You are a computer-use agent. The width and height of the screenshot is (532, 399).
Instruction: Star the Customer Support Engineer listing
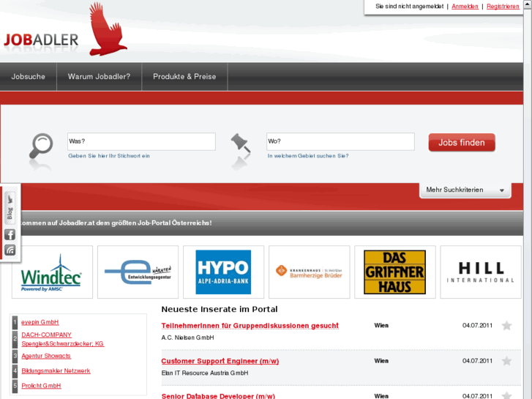(506, 361)
